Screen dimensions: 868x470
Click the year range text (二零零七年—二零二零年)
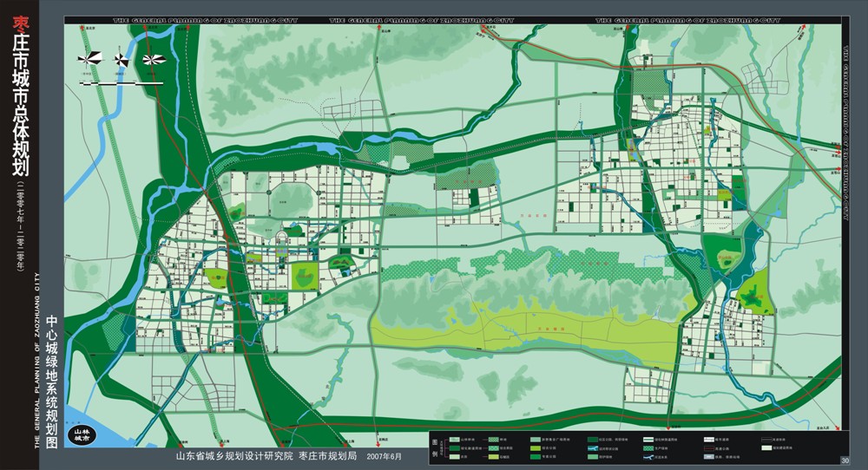22,225
